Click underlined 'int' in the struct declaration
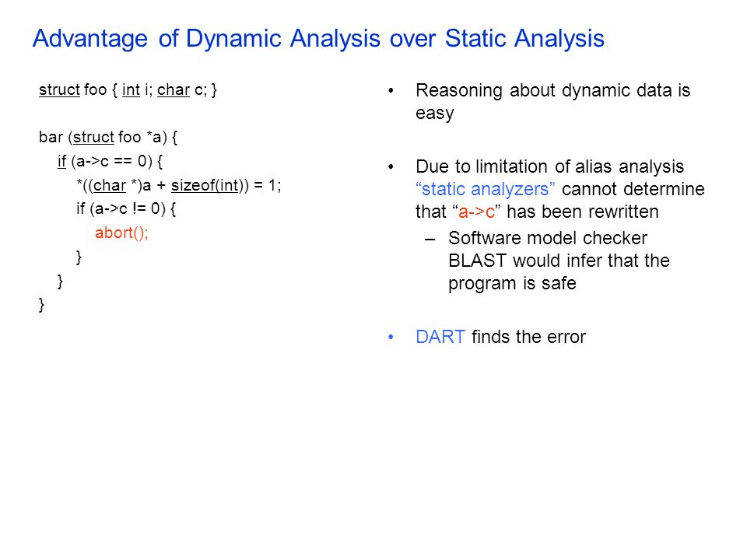The width and height of the screenshot is (747, 560). point(131,89)
